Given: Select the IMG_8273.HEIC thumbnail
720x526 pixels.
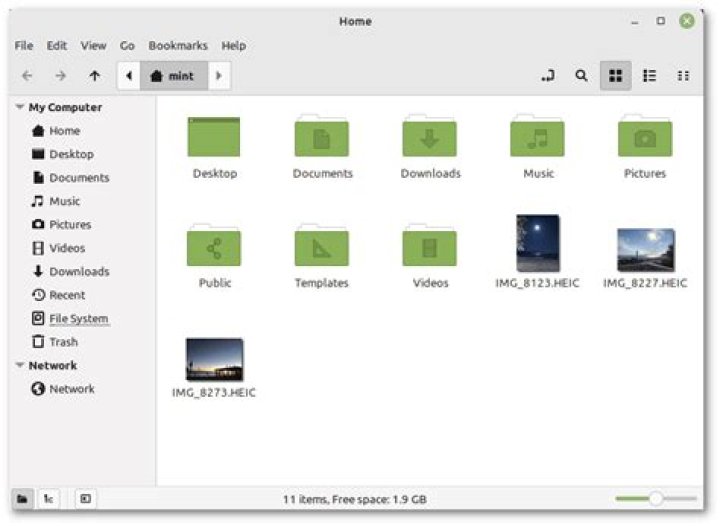Looking at the screenshot, I should (214, 359).
